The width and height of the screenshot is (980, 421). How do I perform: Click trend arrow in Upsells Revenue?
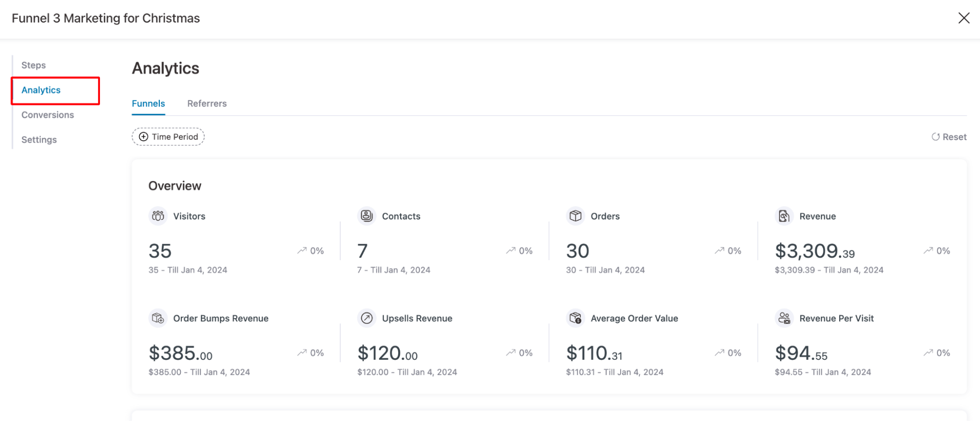pyautogui.click(x=511, y=352)
